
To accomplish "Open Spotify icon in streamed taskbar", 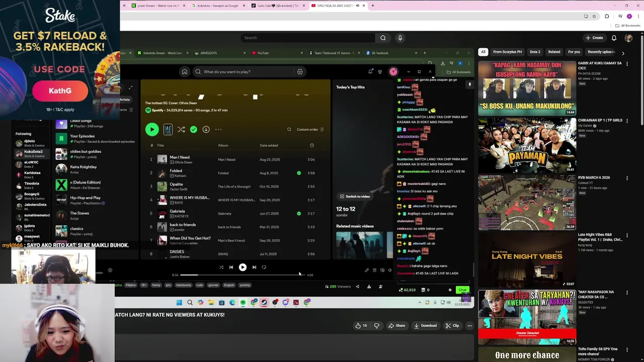I will [x=243, y=303].
